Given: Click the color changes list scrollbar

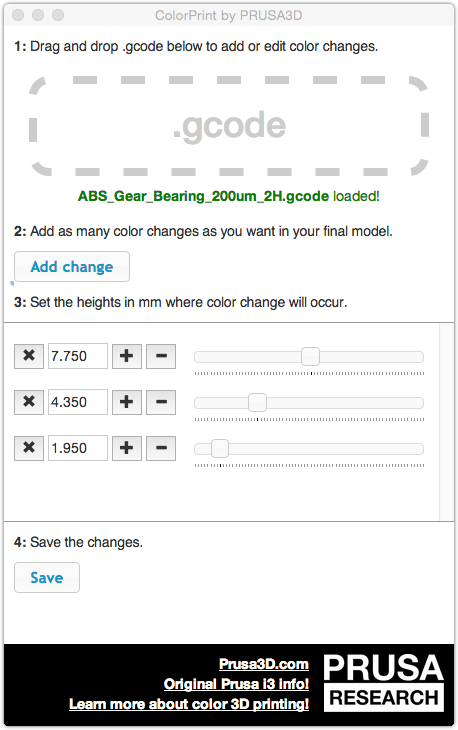Looking at the screenshot, I should pos(446,422).
